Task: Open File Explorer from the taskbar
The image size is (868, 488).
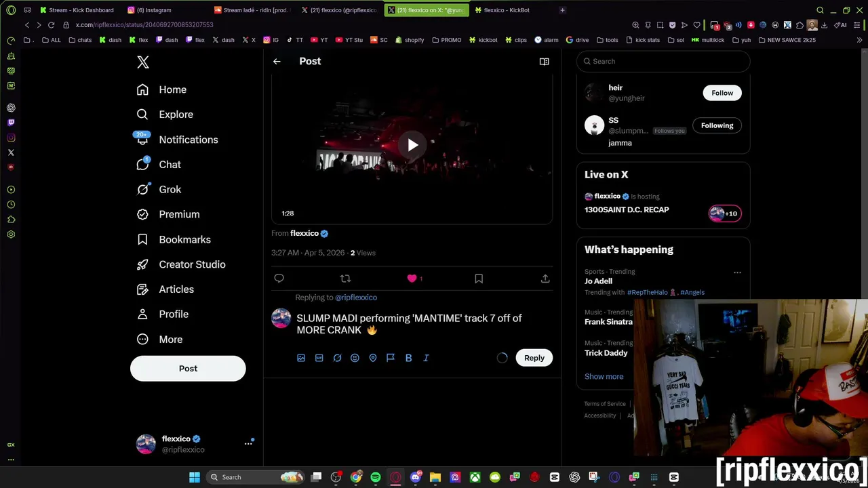Action: [x=435, y=477]
